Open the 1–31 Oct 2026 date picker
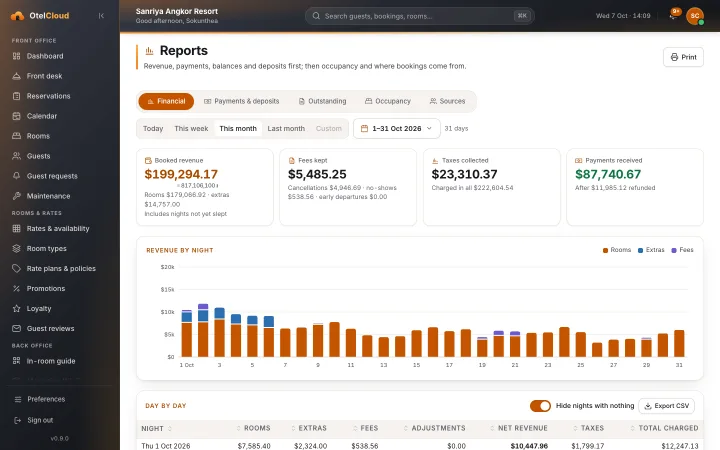Screen dimensions: 720x450 (x=397, y=129)
